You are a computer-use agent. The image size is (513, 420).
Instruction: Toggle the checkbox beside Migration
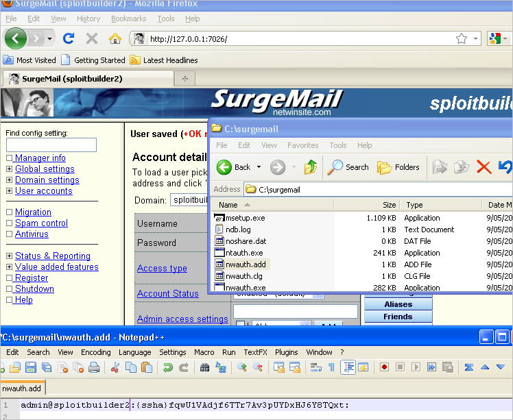(x=10, y=212)
